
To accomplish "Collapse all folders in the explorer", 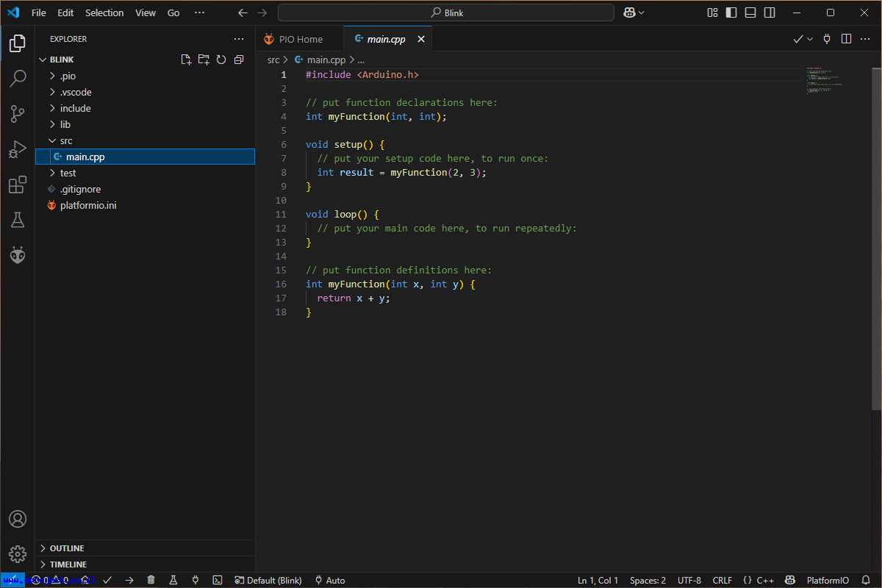I will [239, 60].
